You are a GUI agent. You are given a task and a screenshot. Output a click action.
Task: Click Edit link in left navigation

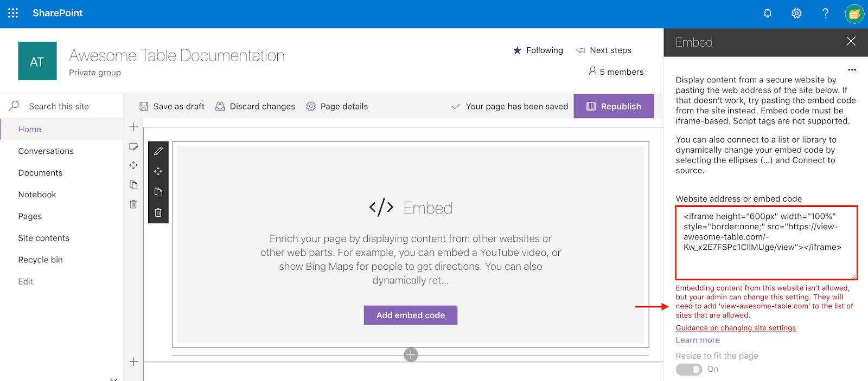tap(25, 281)
